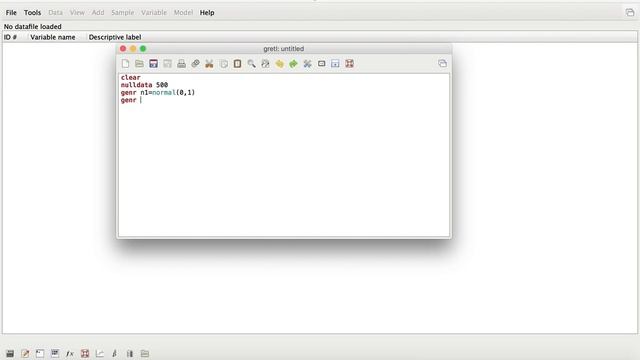This screenshot has width=640, height=360.
Task: Open editor preferences wrench-screwdriver icon
Action: (307, 64)
